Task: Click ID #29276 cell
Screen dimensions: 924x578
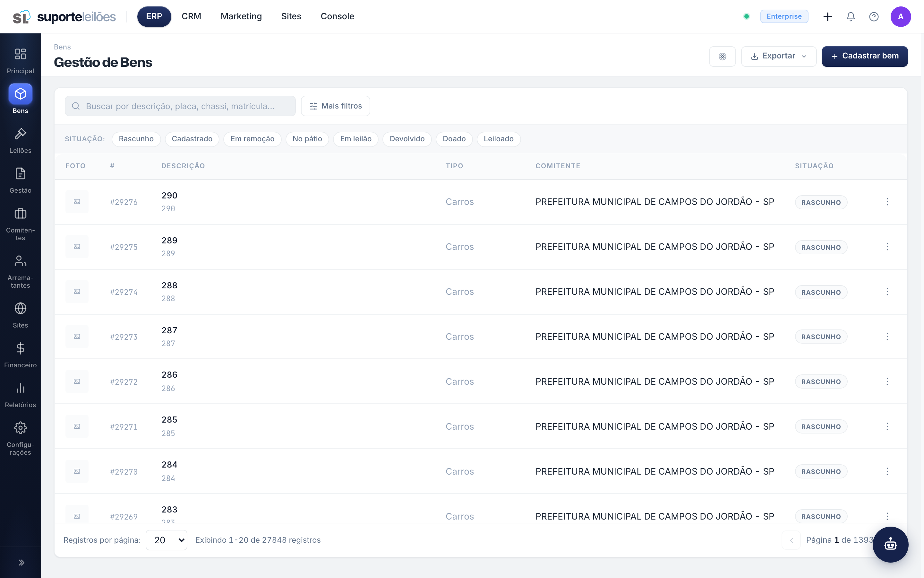Action: tap(124, 202)
